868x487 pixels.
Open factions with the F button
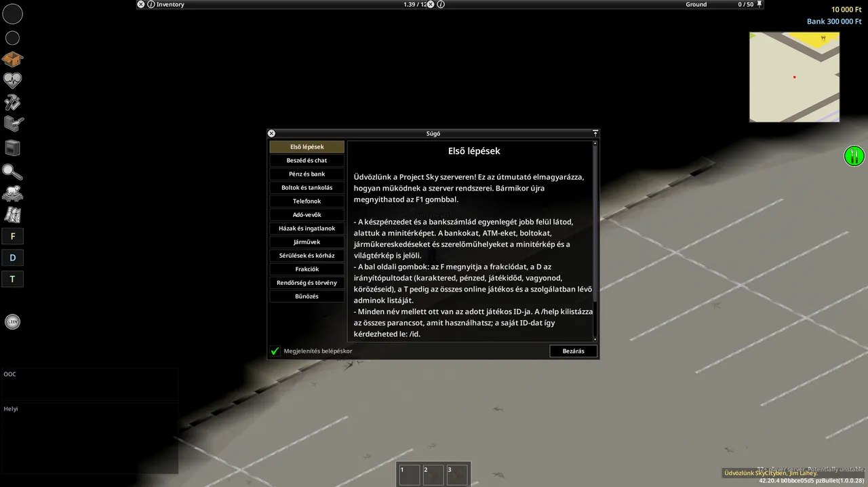(12, 236)
